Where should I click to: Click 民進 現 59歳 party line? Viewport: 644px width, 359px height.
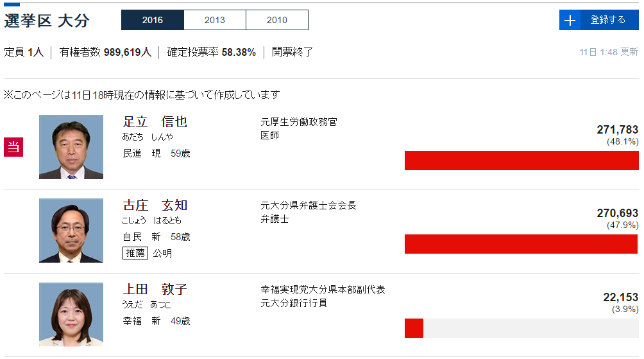(x=157, y=153)
